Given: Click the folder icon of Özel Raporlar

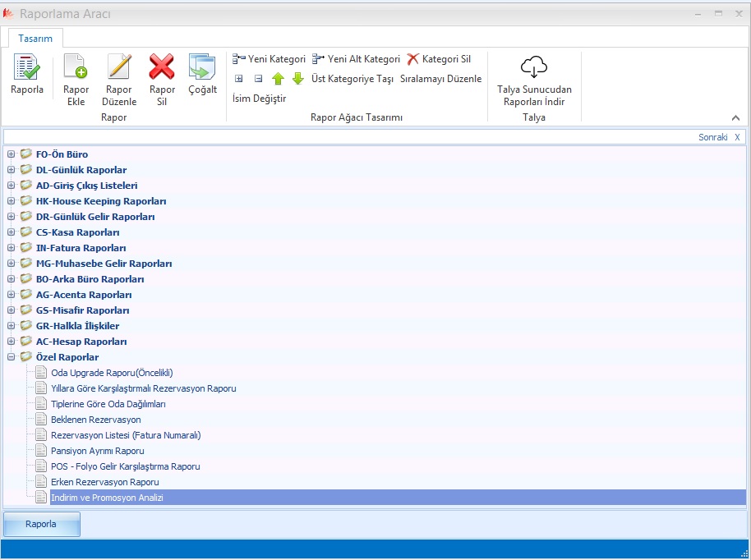Looking at the screenshot, I should (25, 356).
